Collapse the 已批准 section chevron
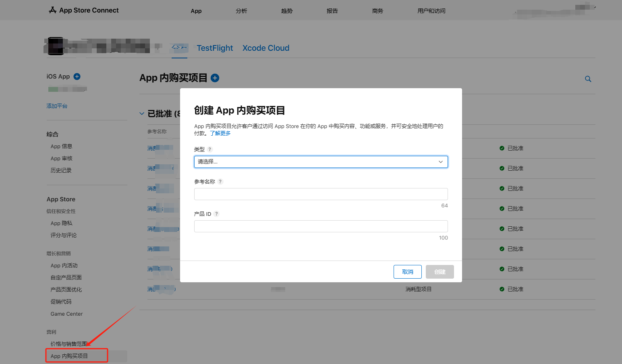 point(142,114)
